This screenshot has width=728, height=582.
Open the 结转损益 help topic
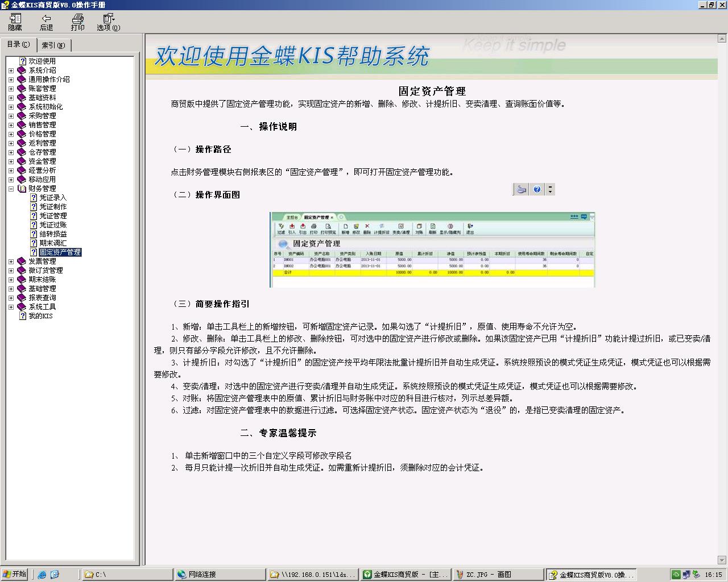click(53, 234)
